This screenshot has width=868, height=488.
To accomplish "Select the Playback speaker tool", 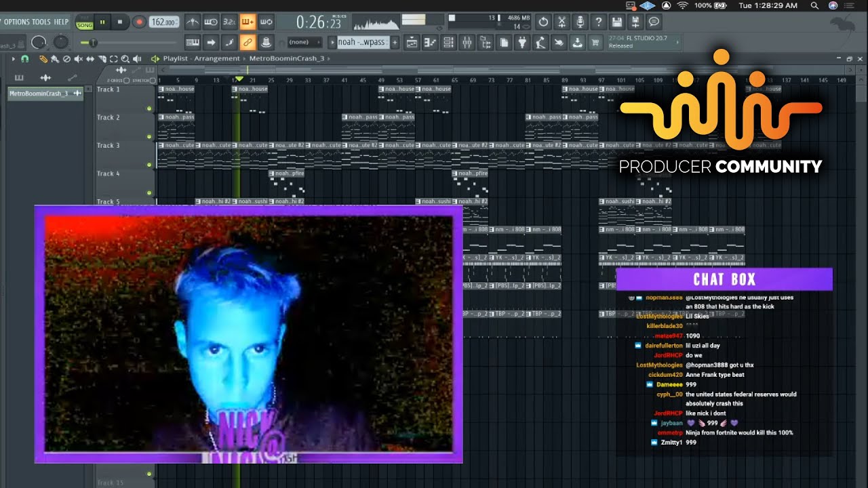I will tap(138, 59).
